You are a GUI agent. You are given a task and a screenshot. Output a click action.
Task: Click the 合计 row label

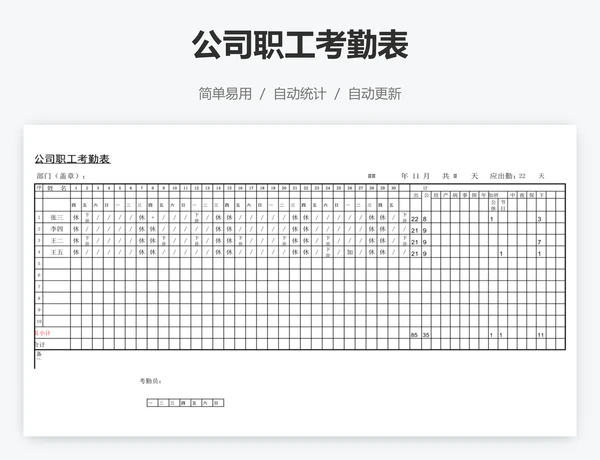(40, 344)
